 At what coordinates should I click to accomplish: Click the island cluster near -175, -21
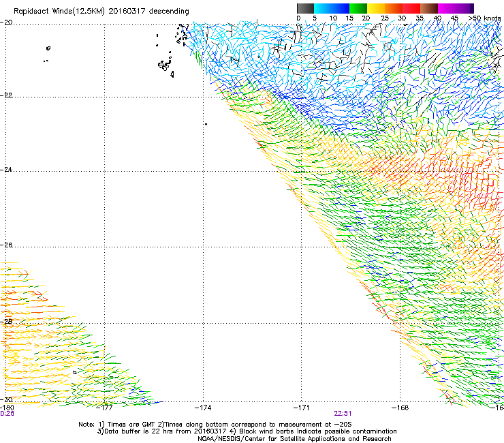(165, 65)
